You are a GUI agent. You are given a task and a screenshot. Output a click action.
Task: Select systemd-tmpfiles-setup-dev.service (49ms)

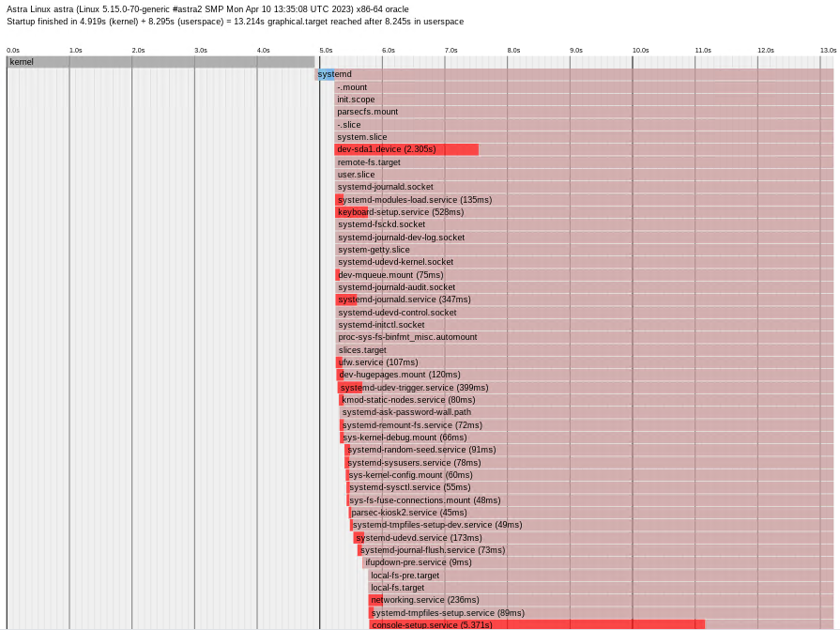437,524
